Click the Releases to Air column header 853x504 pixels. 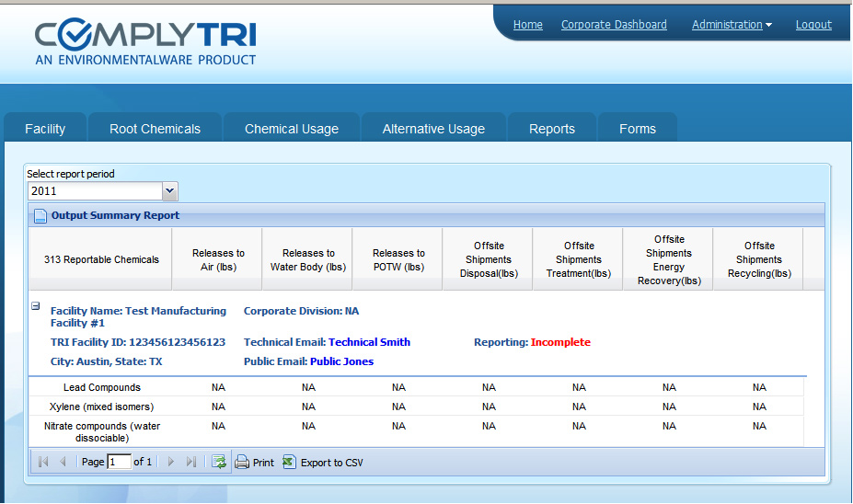(218, 260)
